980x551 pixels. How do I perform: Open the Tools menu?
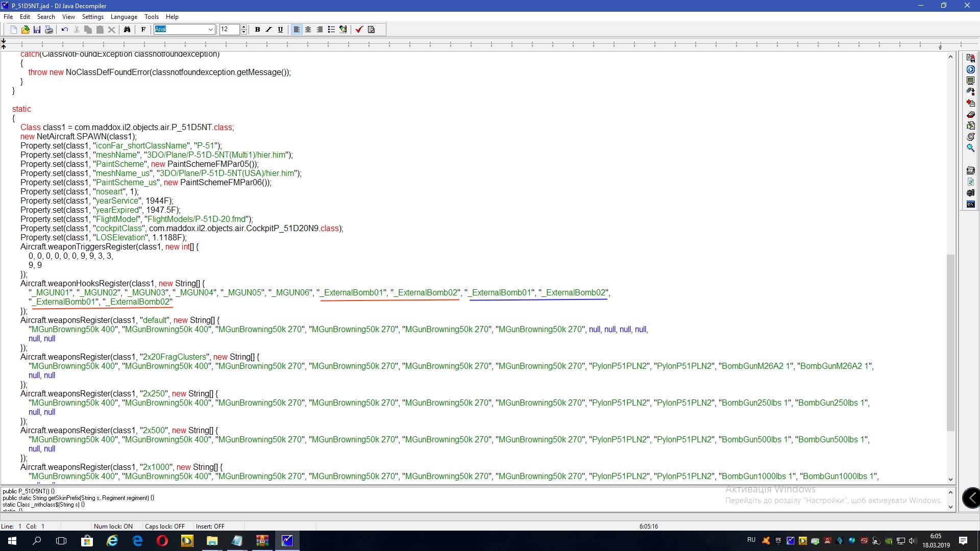tap(151, 17)
